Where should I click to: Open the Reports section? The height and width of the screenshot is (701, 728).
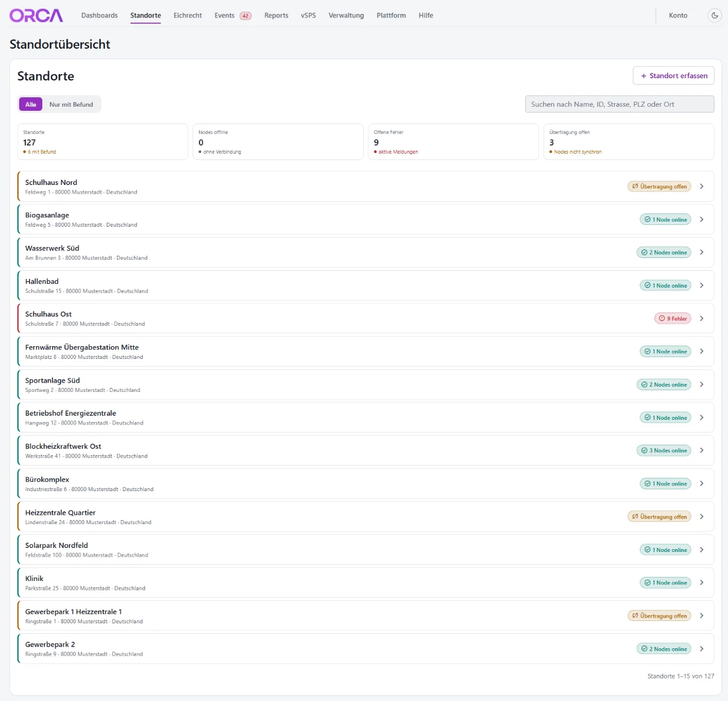click(276, 16)
